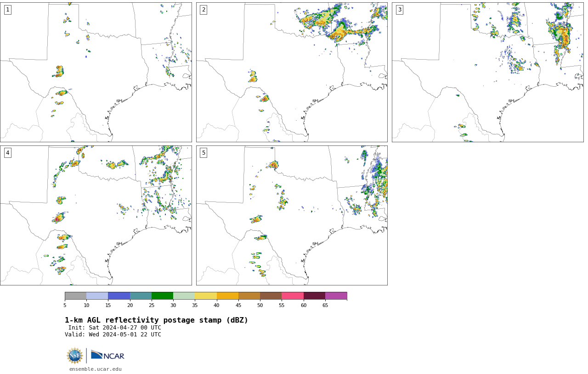
Task: Click the panel number label '5'
Action: [204, 153]
